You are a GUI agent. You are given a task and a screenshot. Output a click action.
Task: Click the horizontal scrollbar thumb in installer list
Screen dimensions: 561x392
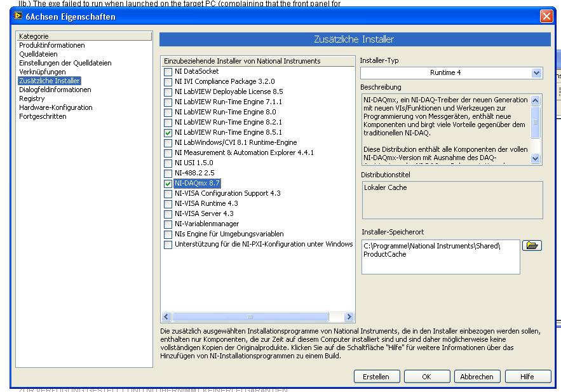click(250, 317)
